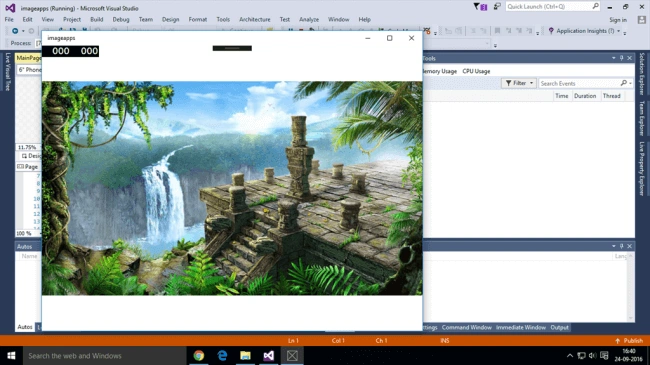Open the Live Visual Tree side tab
650x365 pixels.
pos(7,72)
